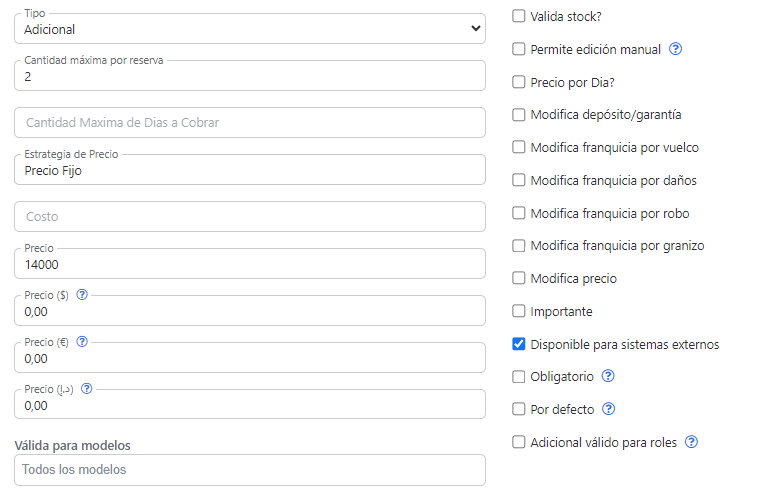Mark the Importante checkbox
This screenshot has width=767, height=493.
(x=518, y=312)
